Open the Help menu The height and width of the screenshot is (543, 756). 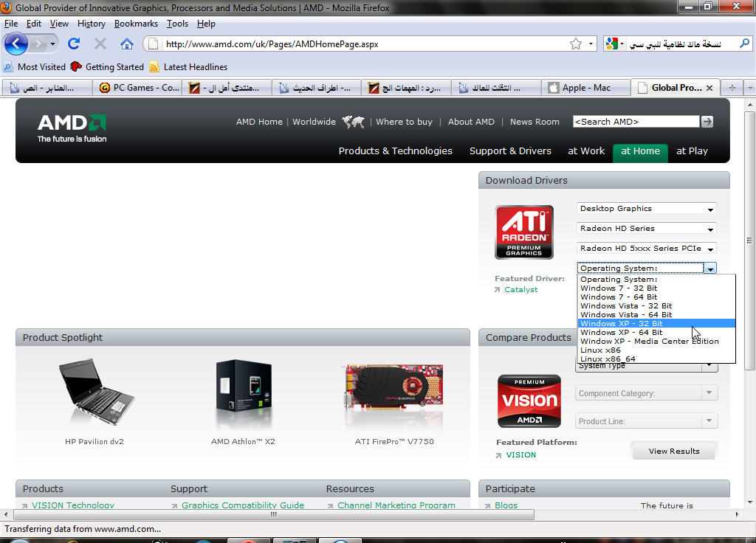click(x=206, y=24)
